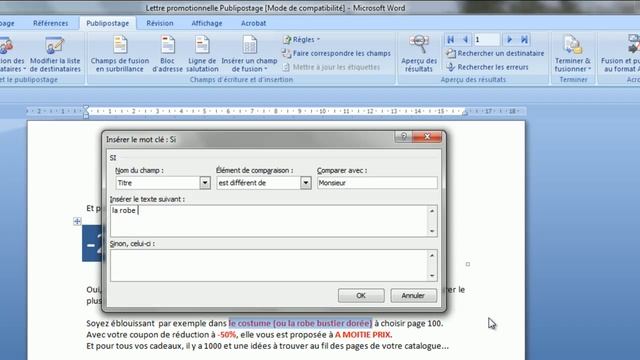The width and height of the screenshot is (640, 360).
Task: Click Annuler in the dialog
Action: (413, 296)
